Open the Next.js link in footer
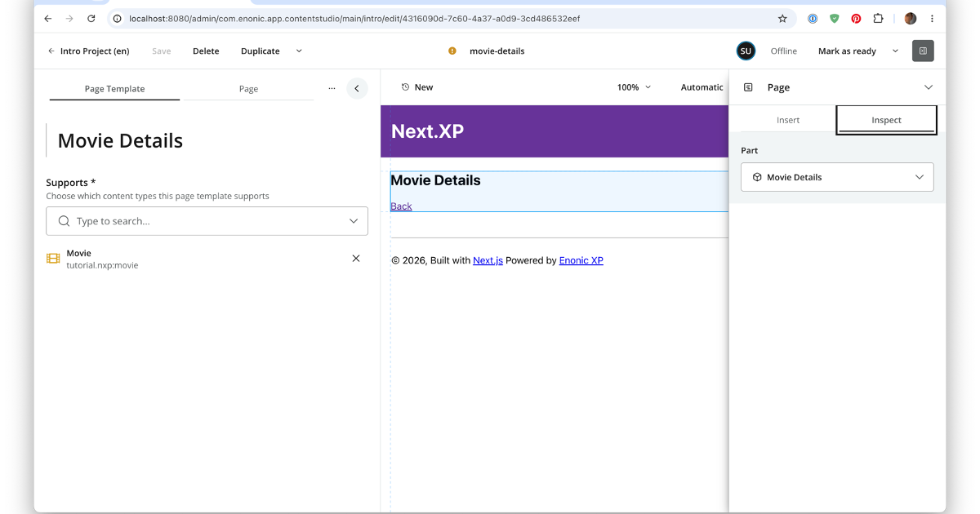Viewport: 980px width, 514px height. [x=488, y=261]
